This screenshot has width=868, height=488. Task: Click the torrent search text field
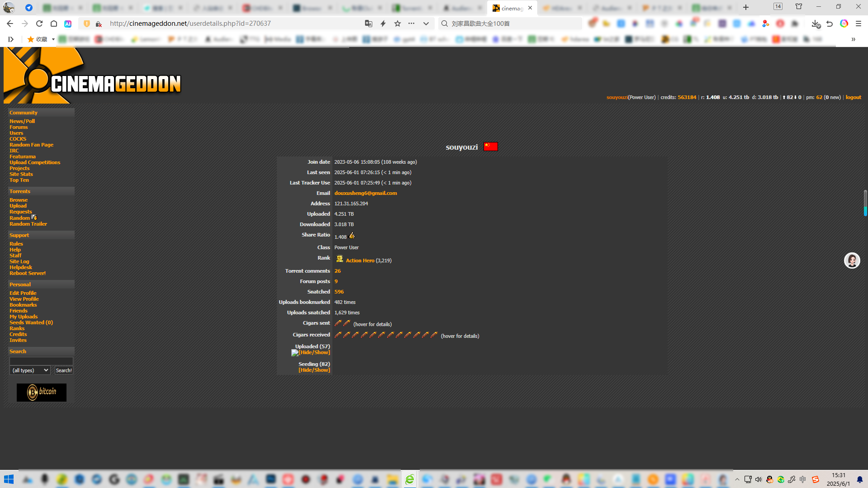[x=41, y=361]
